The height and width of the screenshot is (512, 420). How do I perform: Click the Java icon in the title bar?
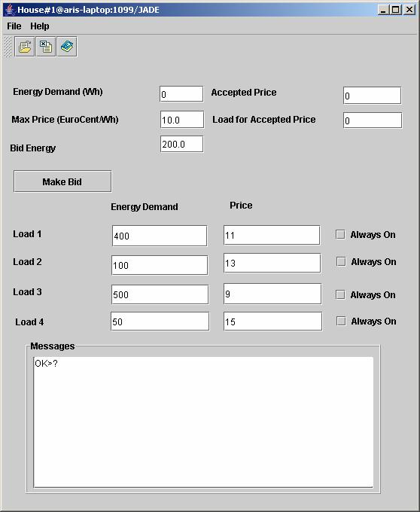[11, 10]
